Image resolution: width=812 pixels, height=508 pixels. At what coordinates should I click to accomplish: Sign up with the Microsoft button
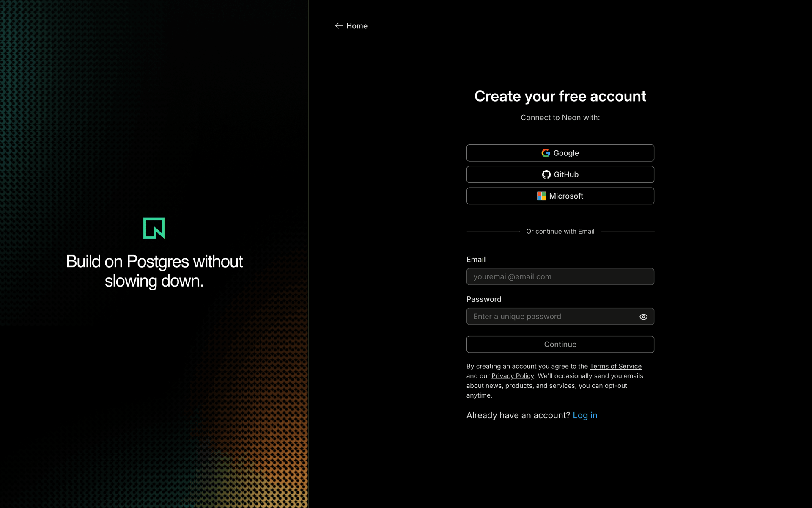[560, 196]
